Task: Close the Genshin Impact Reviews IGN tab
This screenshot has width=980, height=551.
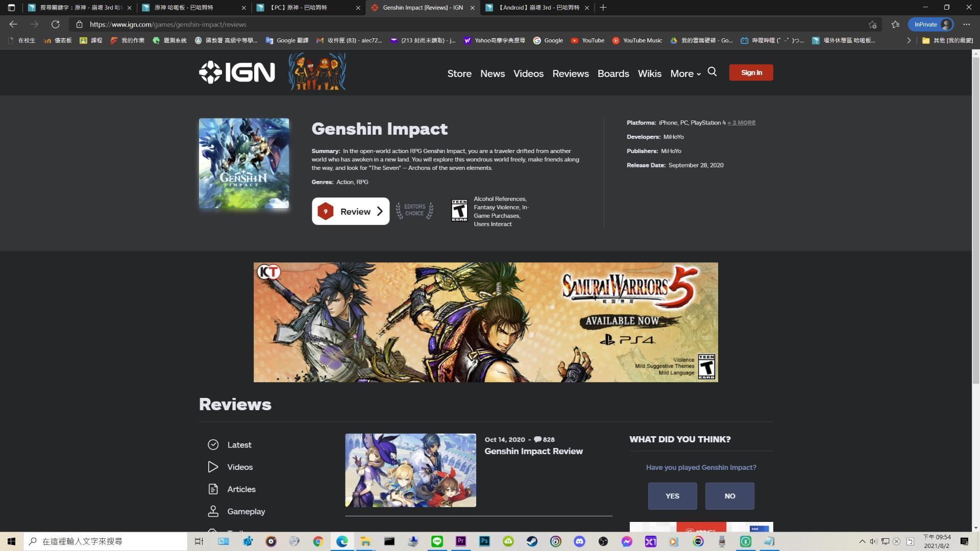Action: (x=472, y=8)
